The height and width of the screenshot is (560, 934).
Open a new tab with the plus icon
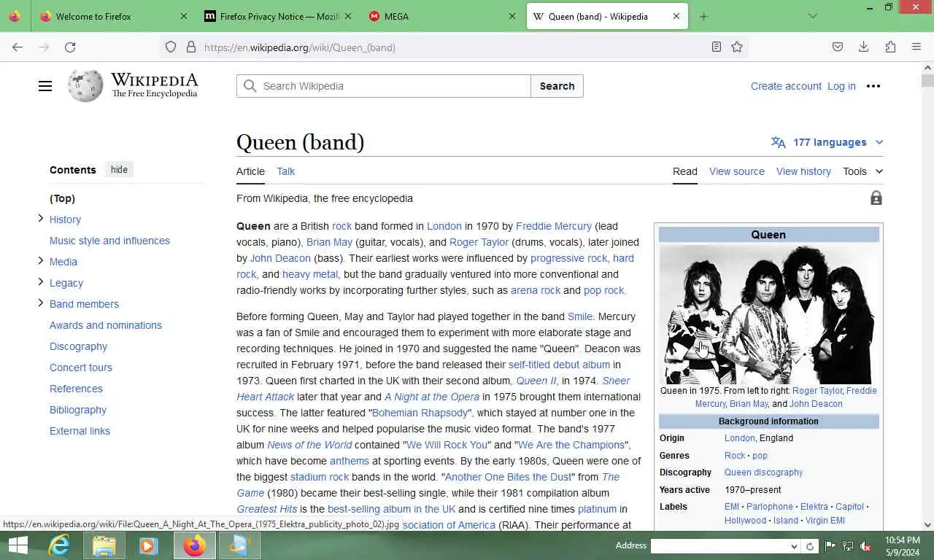coord(703,16)
